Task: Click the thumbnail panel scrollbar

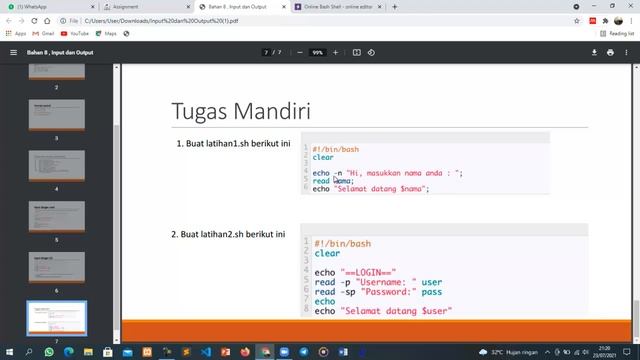Action: tap(116, 227)
